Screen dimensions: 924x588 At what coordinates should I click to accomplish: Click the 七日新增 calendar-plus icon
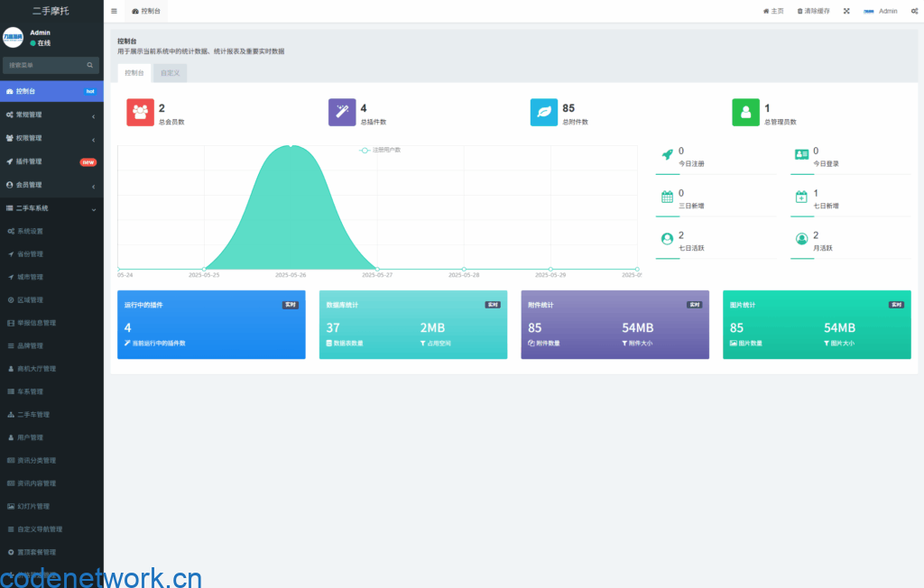[801, 197]
